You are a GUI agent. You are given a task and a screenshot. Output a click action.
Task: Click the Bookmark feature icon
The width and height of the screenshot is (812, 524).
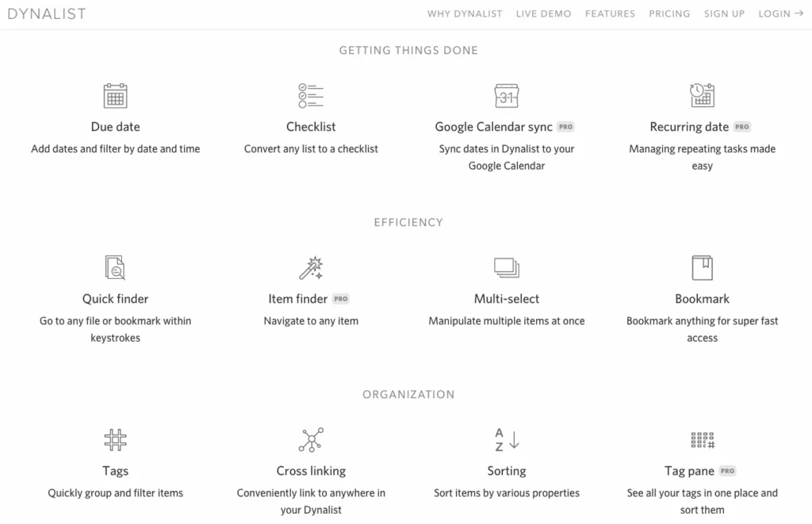click(x=703, y=268)
